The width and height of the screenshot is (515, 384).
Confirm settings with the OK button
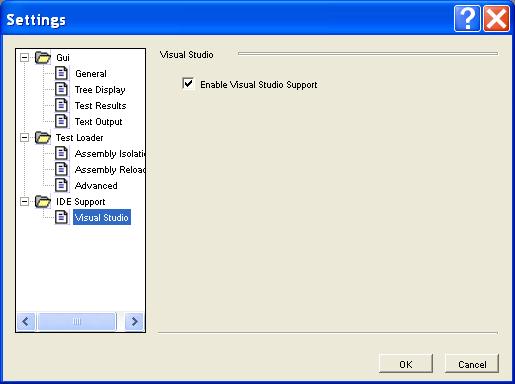pyautogui.click(x=406, y=364)
